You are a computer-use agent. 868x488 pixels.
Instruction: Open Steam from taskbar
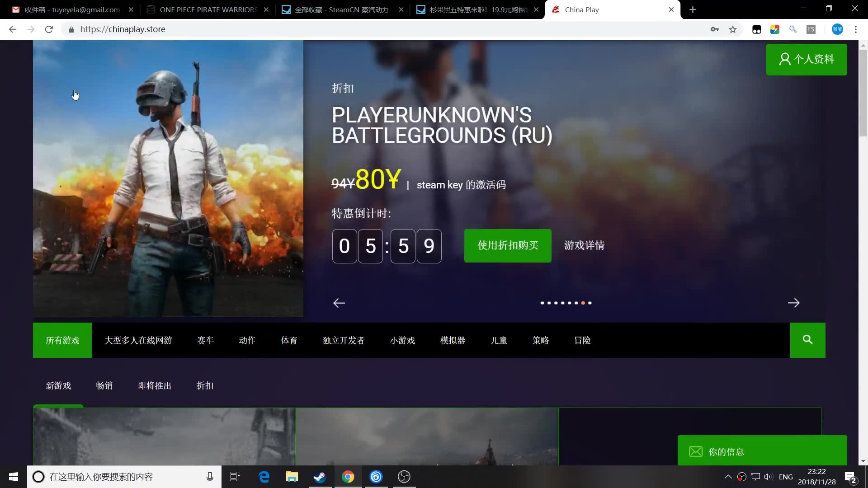tap(320, 477)
